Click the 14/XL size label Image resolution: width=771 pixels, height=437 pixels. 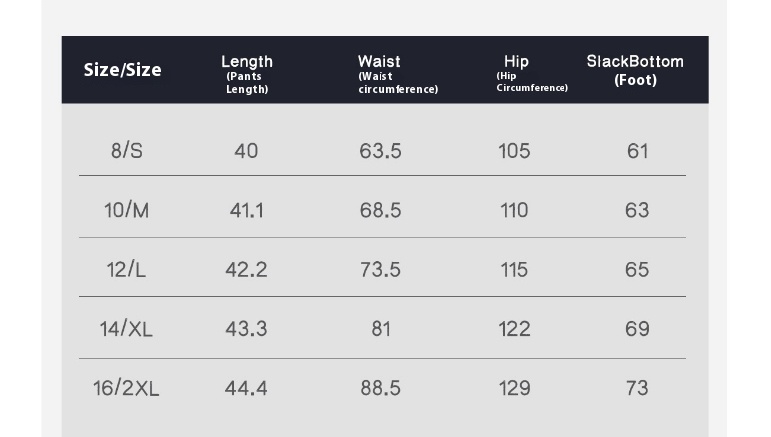coord(126,328)
